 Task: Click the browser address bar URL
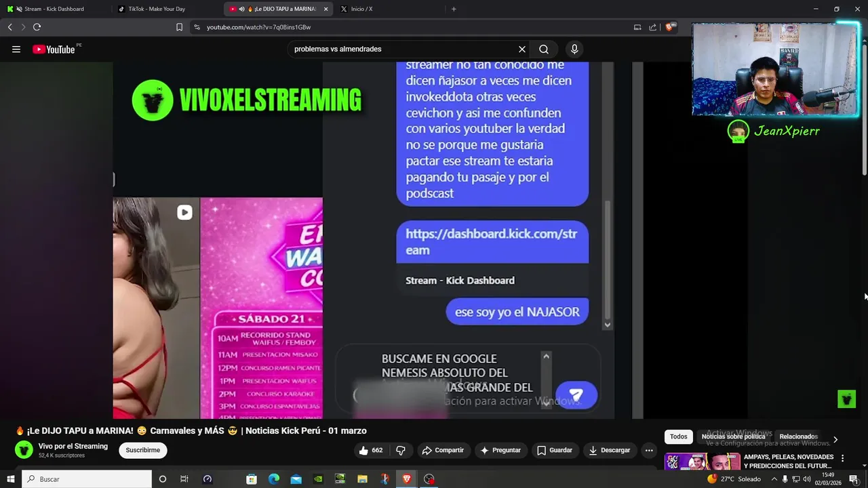[259, 27]
